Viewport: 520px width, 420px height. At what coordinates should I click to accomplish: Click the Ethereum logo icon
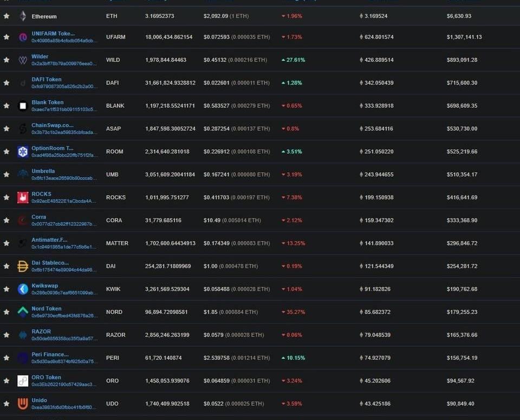pyautogui.click(x=23, y=16)
